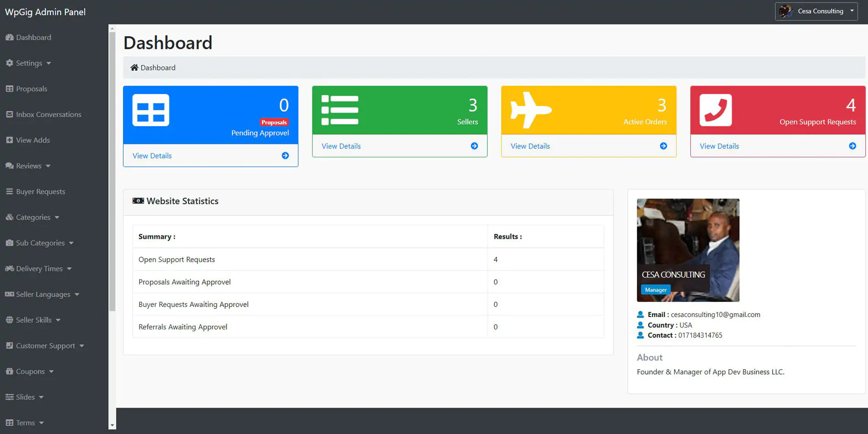Image resolution: width=868 pixels, height=434 pixels.
Task: Open the Cesa Consulting account dropdown
Action: 816,11
